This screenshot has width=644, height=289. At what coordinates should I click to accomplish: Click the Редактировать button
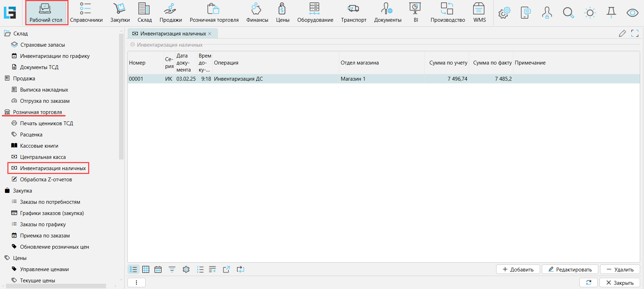click(x=570, y=269)
